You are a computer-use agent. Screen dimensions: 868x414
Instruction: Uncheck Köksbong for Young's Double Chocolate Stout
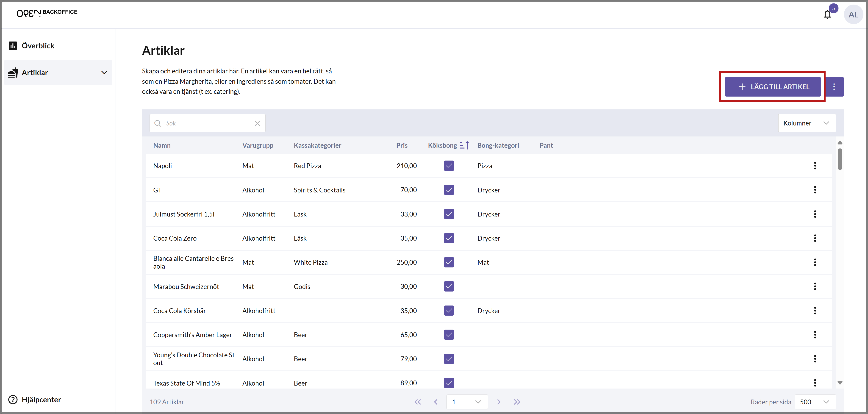(449, 359)
